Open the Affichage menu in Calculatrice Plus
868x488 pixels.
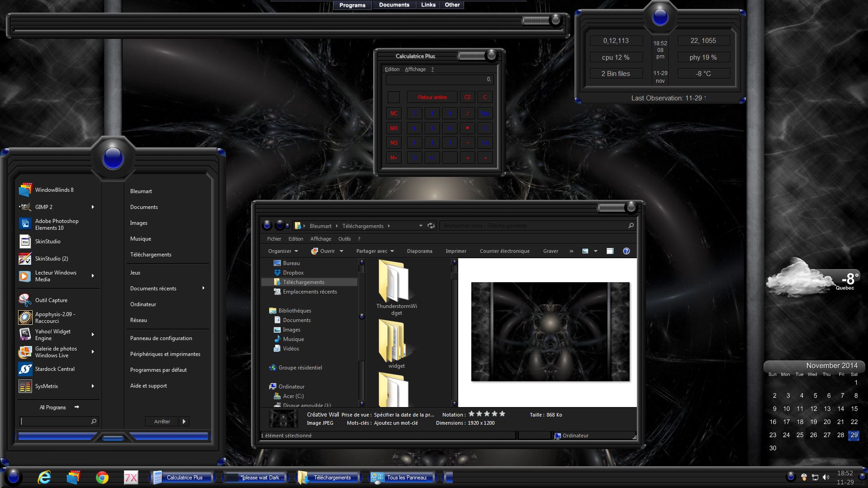click(x=415, y=69)
